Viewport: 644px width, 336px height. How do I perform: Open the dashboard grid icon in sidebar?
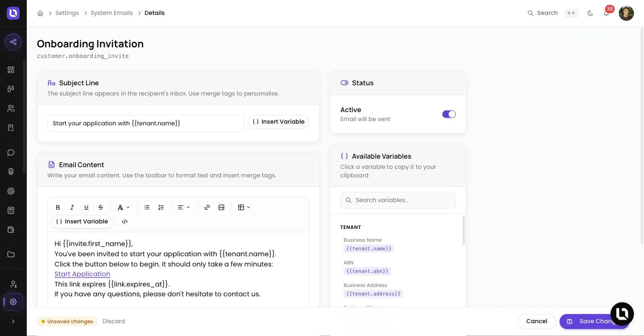[11, 70]
